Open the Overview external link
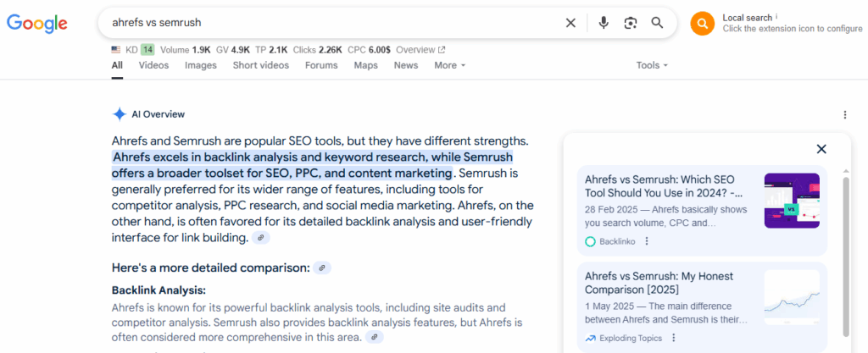Screen dimensions: 868x353 click(x=420, y=50)
